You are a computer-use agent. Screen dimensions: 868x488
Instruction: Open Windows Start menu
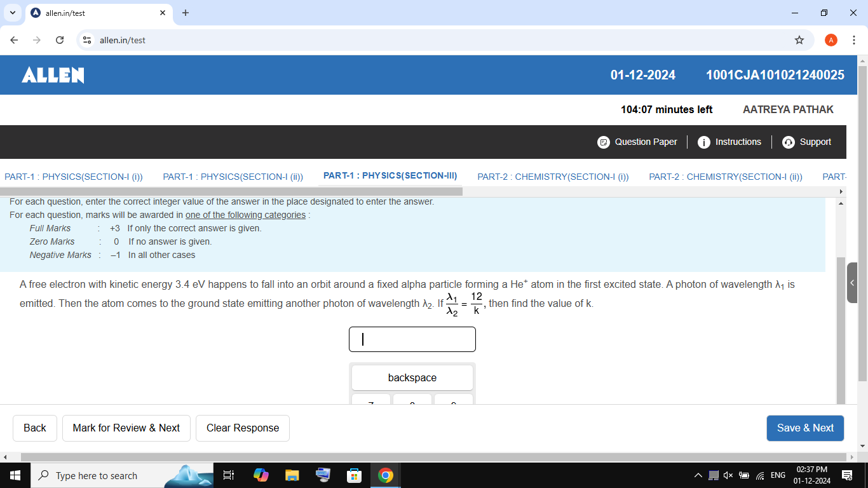click(x=15, y=475)
